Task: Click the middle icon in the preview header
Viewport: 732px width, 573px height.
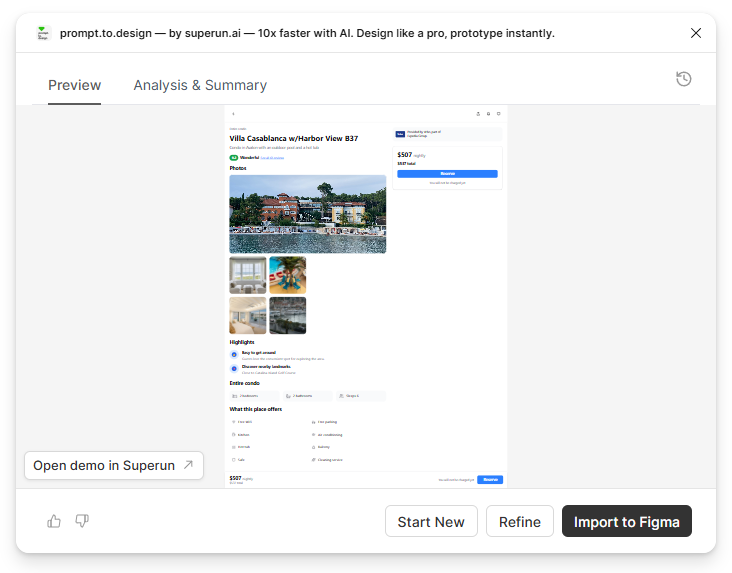Action: pyautogui.click(x=488, y=114)
